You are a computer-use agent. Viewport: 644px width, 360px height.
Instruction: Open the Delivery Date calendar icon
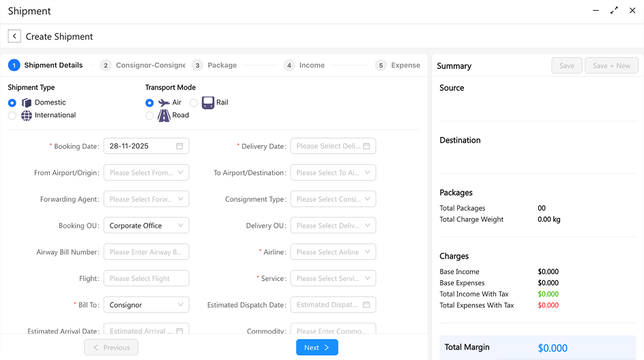pyautogui.click(x=366, y=146)
